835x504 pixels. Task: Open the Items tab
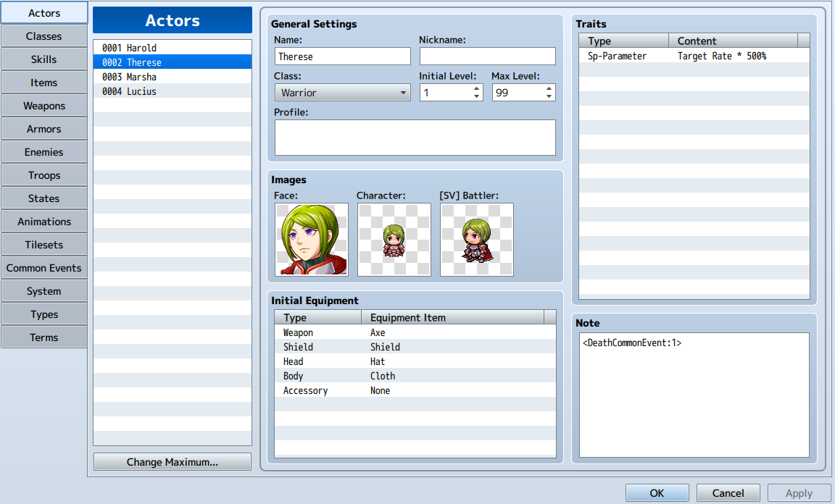pos(44,83)
